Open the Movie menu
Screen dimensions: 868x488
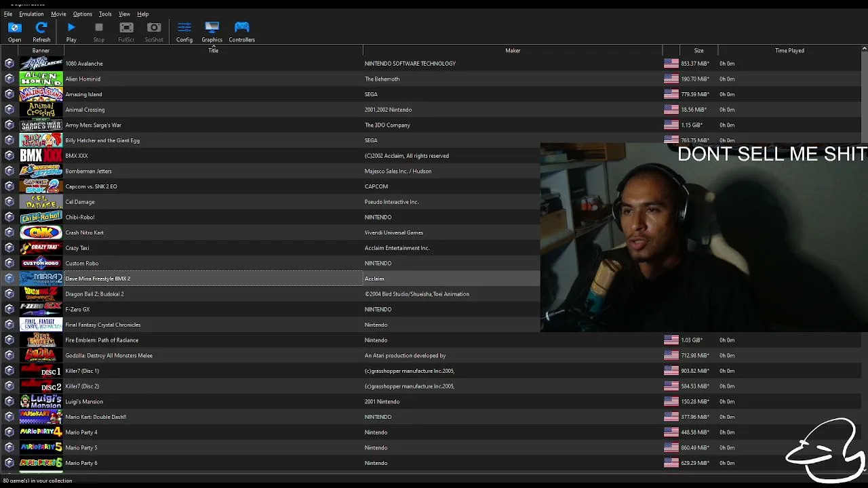click(x=58, y=14)
